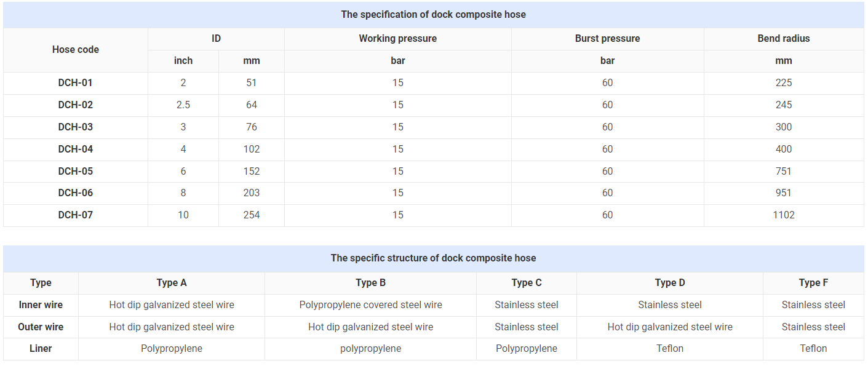Select the bend radius value 751
The width and height of the screenshot is (868, 366).
pyautogui.click(x=784, y=172)
